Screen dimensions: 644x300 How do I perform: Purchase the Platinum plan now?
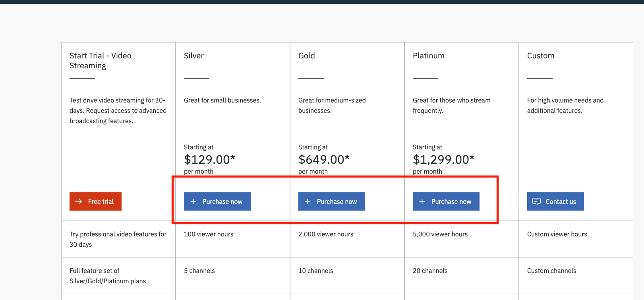point(446,201)
